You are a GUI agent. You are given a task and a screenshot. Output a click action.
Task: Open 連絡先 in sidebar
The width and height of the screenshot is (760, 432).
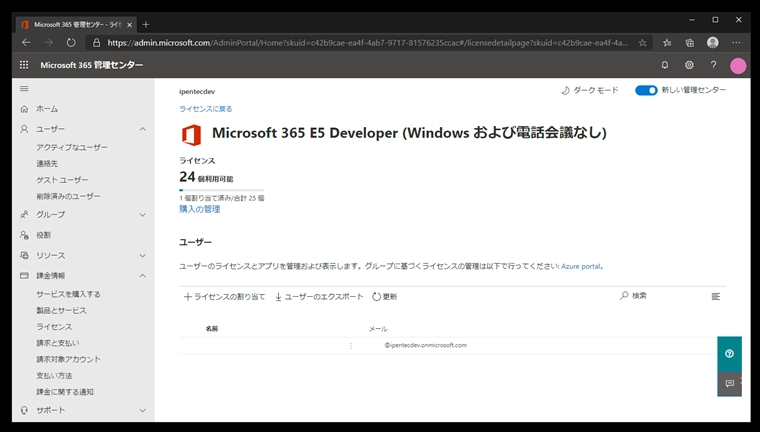click(x=47, y=163)
